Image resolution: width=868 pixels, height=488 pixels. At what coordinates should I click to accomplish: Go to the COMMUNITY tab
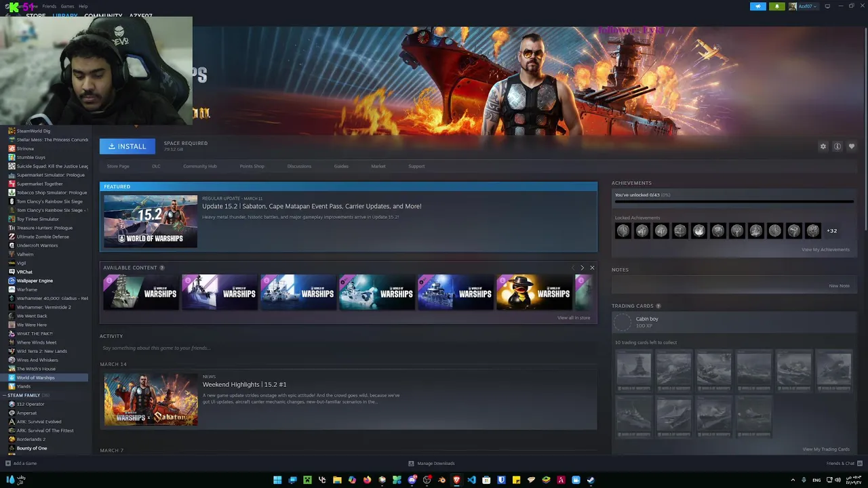coord(103,16)
